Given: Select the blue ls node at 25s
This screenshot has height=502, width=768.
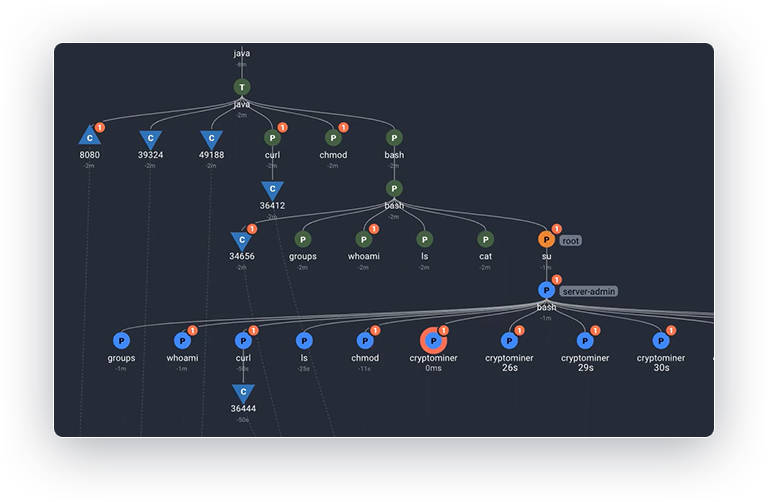Looking at the screenshot, I should [x=303, y=342].
